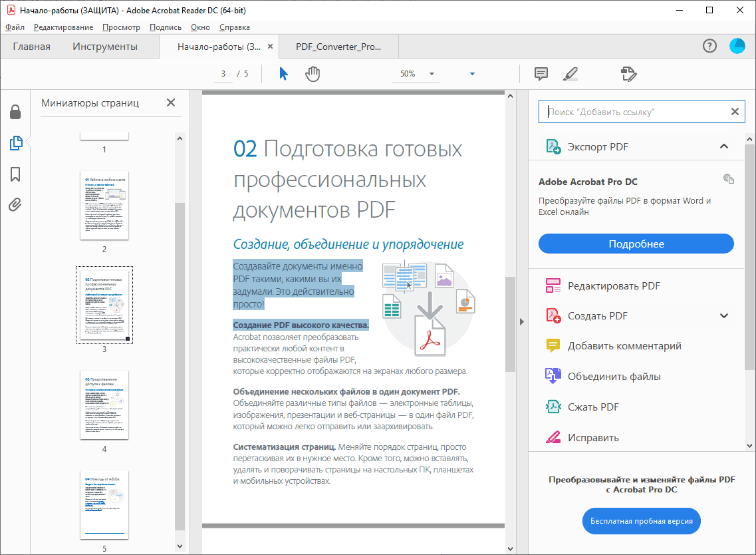Click the document vertical scrollbar thumb

[510, 323]
